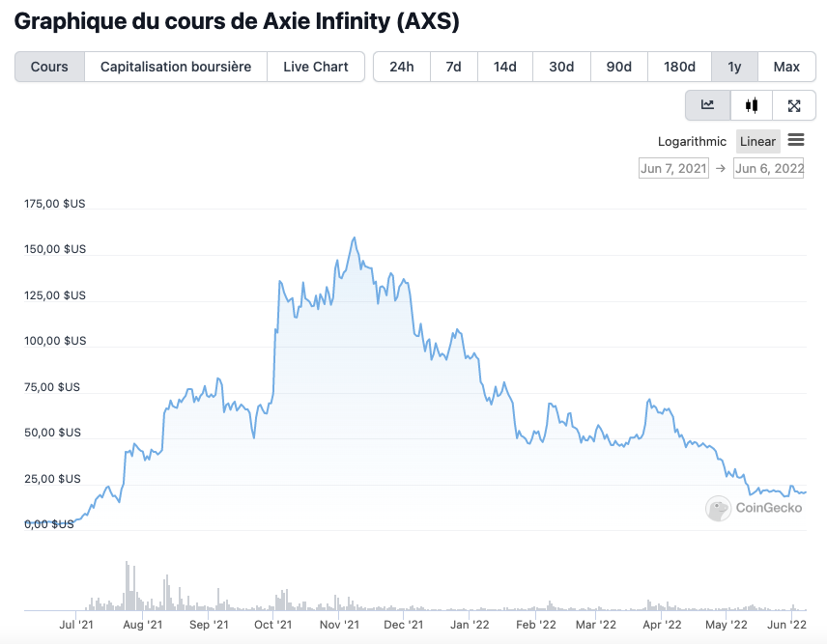827x644 pixels.
Task: Open the Live Chart tab
Action: [316, 67]
